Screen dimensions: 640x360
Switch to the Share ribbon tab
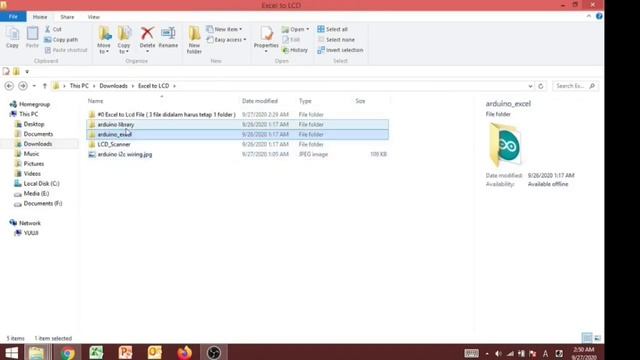67,17
